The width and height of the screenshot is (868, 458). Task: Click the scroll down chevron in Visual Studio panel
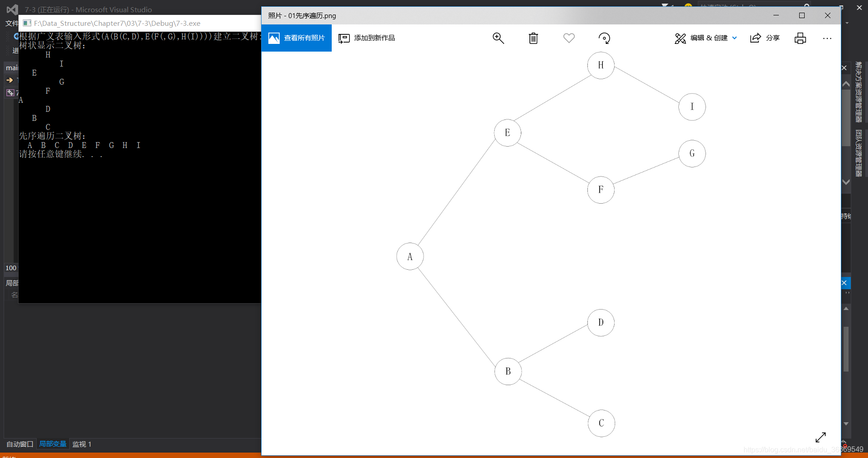pos(846,182)
